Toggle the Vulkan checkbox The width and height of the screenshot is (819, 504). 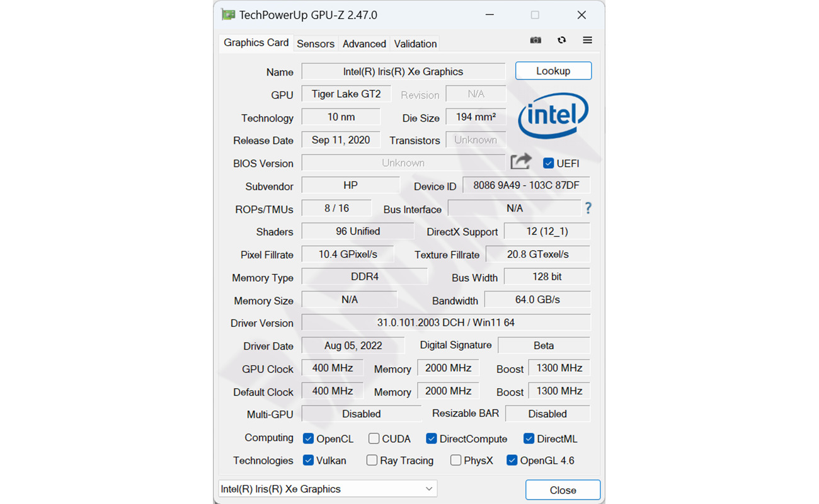point(308,461)
